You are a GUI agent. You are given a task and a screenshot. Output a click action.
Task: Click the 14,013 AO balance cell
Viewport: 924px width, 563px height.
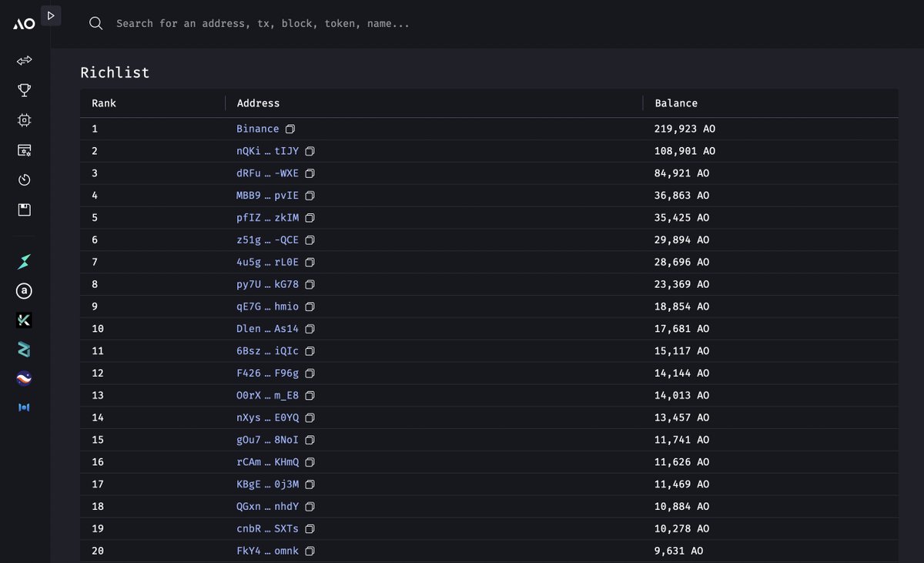tap(681, 396)
